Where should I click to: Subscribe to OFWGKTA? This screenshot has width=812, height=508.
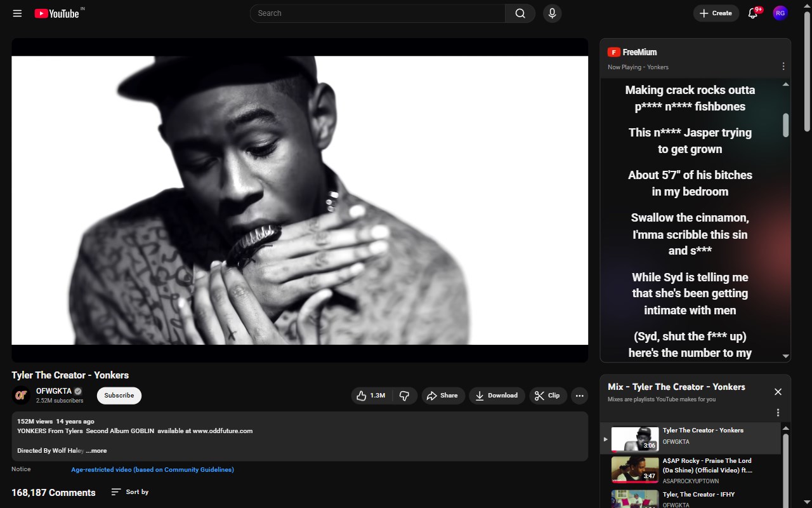tap(119, 396)
